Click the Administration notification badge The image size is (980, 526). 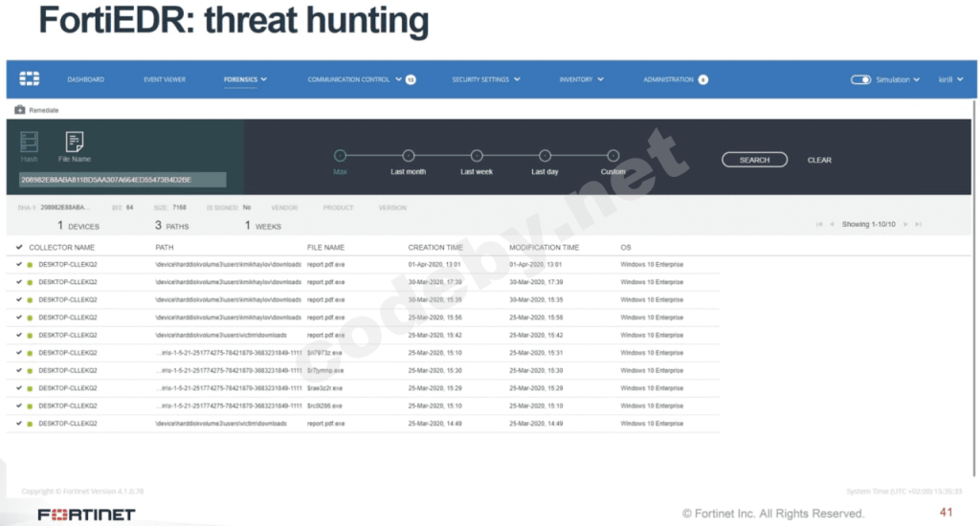[x=703, y=79]
